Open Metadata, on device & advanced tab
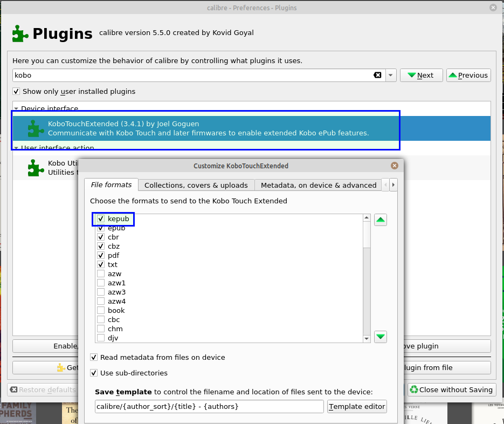 click(x=319, y=186)
